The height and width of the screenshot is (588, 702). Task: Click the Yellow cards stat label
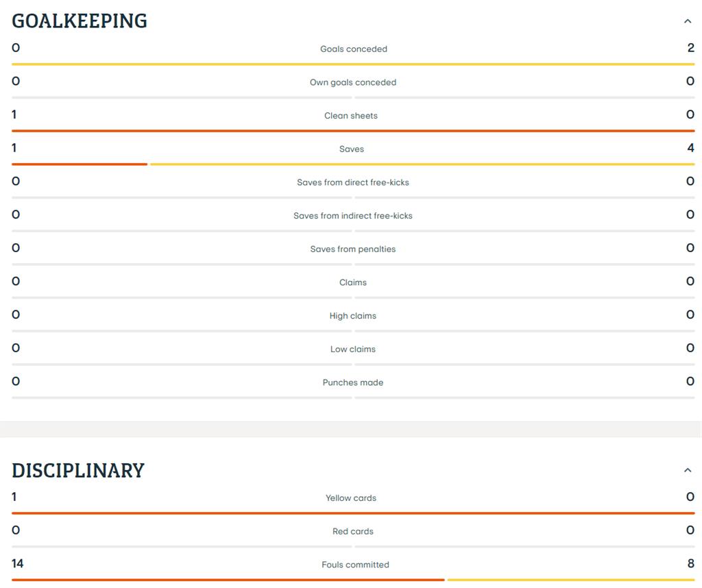point(351,498)
